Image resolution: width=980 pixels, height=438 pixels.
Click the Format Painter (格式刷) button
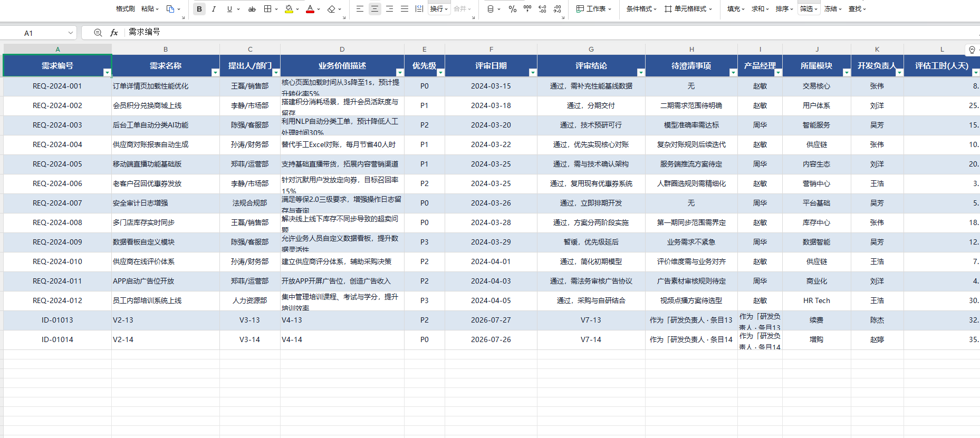[125, 9]
